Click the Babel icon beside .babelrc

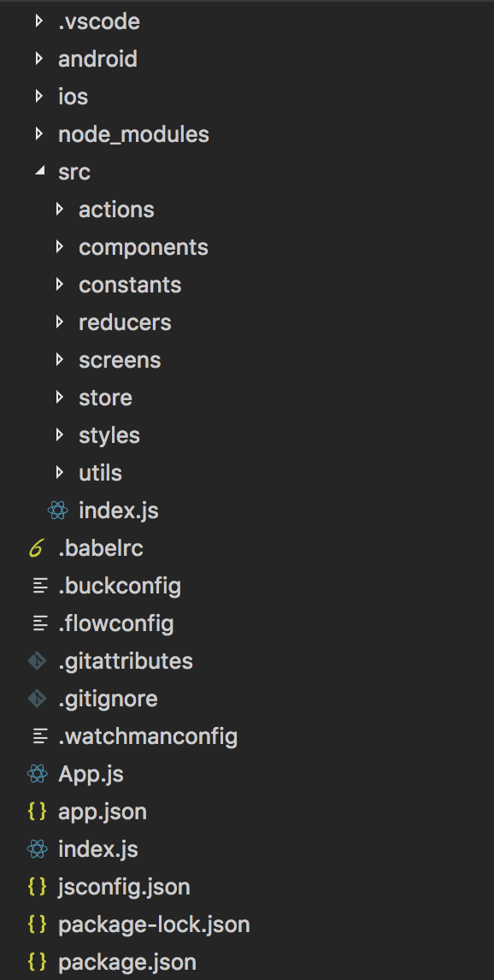click(x=37, y=547)
